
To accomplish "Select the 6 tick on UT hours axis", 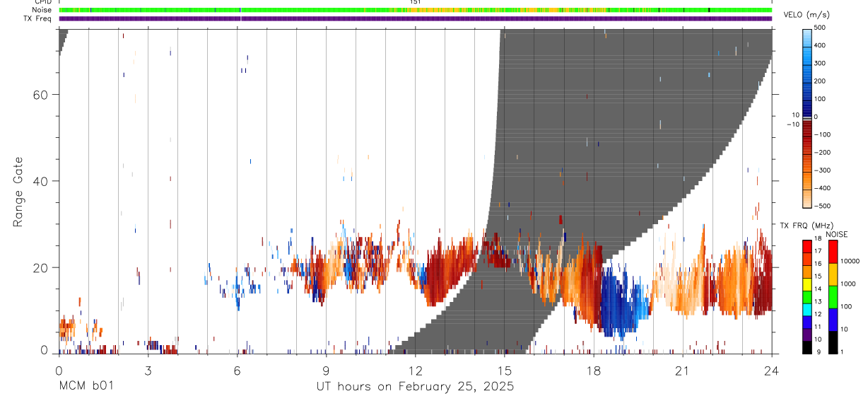I will pyautogui.click(x=237, y=370).
